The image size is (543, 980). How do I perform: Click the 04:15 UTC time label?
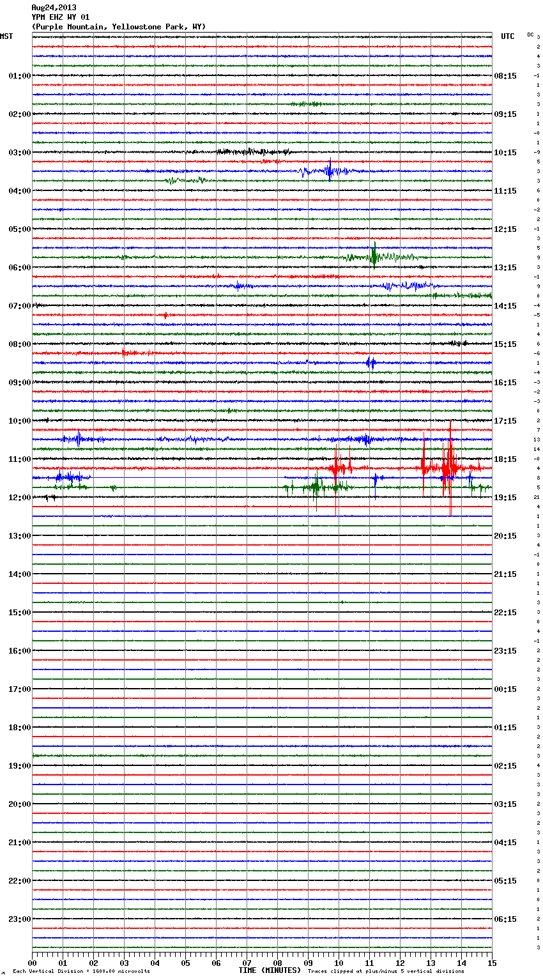(505, 843)
